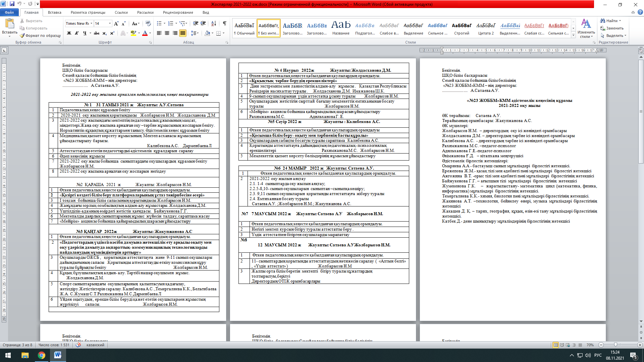
Task: Apply the Название style
Action: [x=341, y=28]
